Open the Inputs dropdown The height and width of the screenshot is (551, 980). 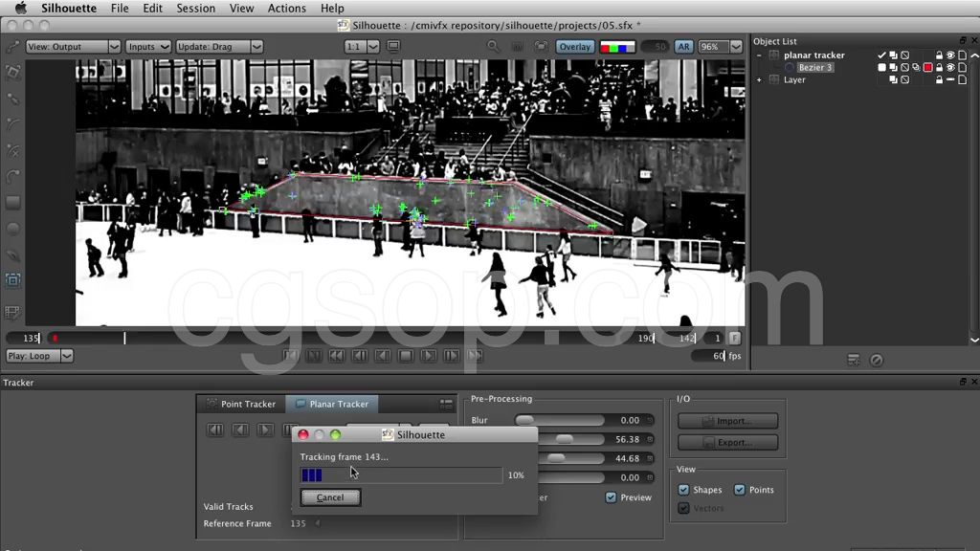[x=148, y=47]
